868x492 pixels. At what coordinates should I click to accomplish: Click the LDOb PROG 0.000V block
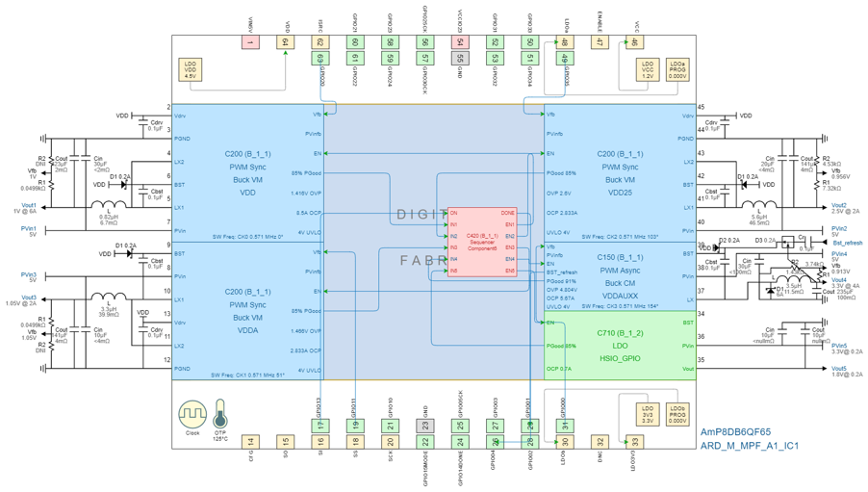coord(677,414)
